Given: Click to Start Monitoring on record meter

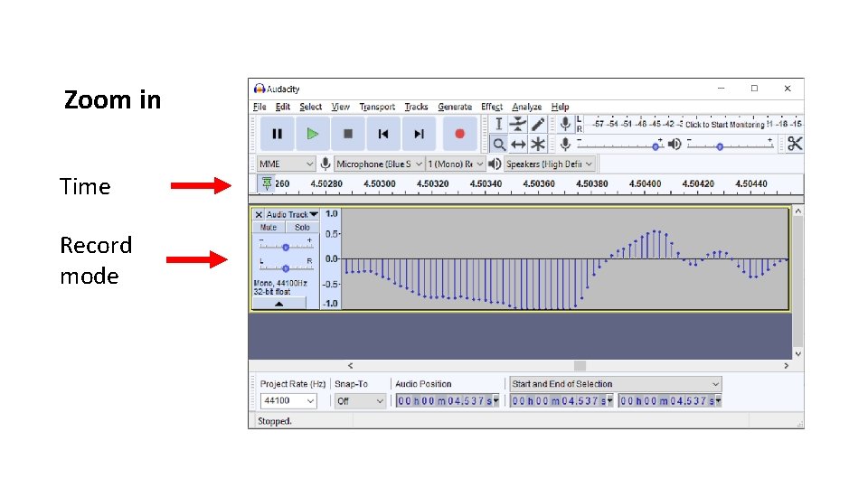Looking at the screenshot, I should 724,125.
